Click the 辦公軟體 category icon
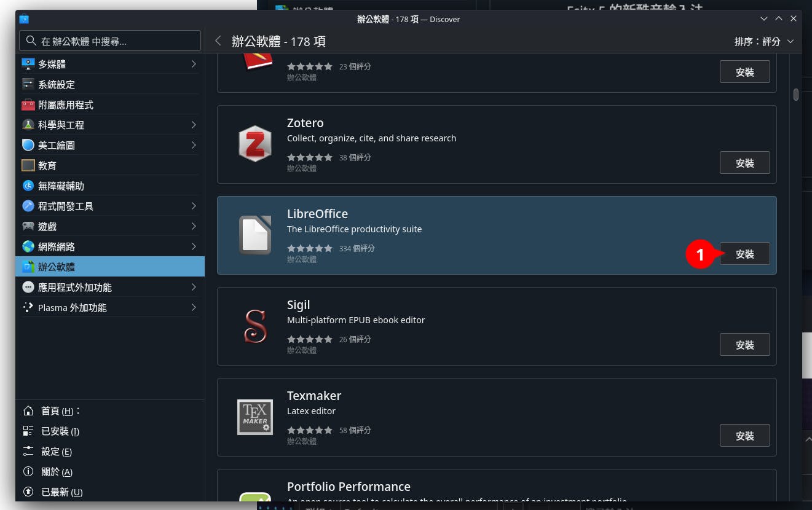812x510 pixels. point(28,267)
